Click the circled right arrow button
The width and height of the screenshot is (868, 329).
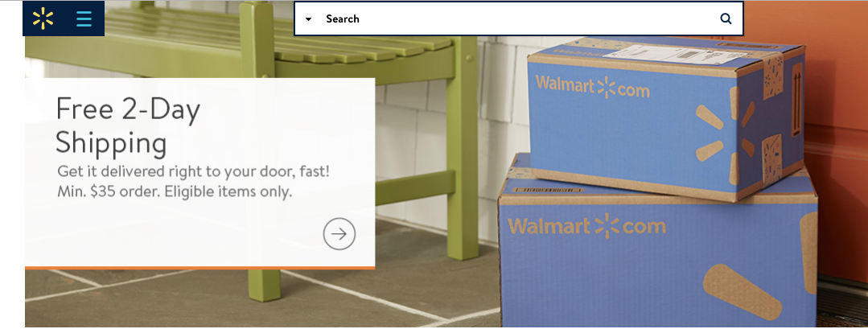(339, 234)
